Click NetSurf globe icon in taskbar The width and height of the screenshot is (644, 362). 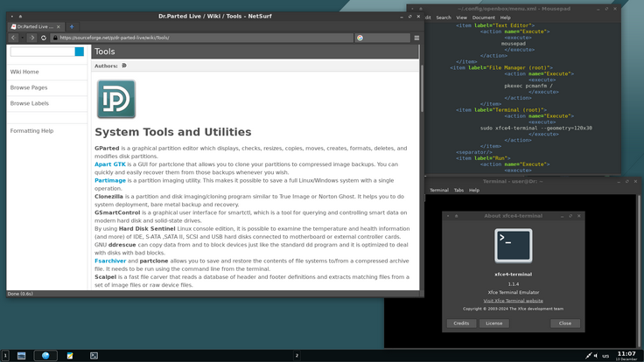(45, 356)
